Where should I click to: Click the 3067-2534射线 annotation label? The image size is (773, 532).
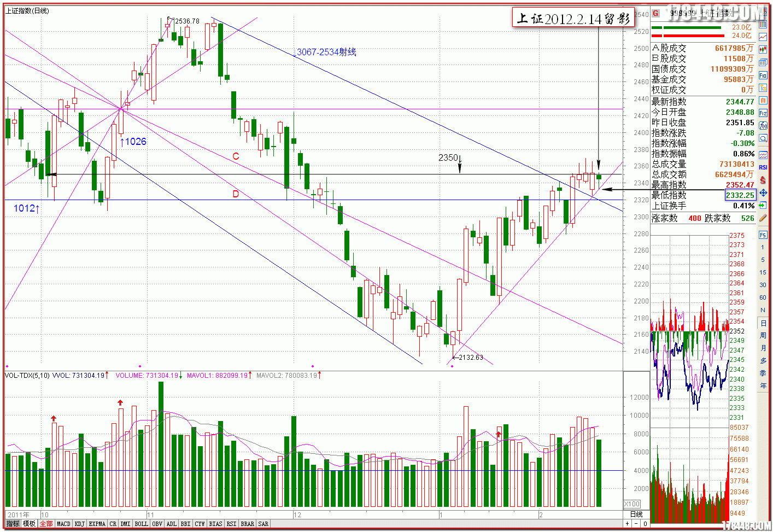(x=326, y=52)
